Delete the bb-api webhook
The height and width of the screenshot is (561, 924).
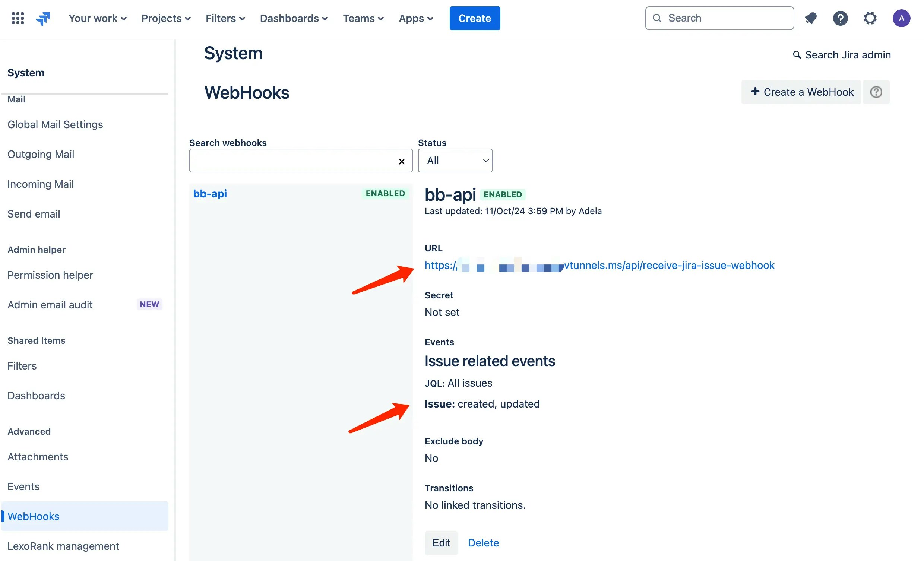tap(483, 543)
